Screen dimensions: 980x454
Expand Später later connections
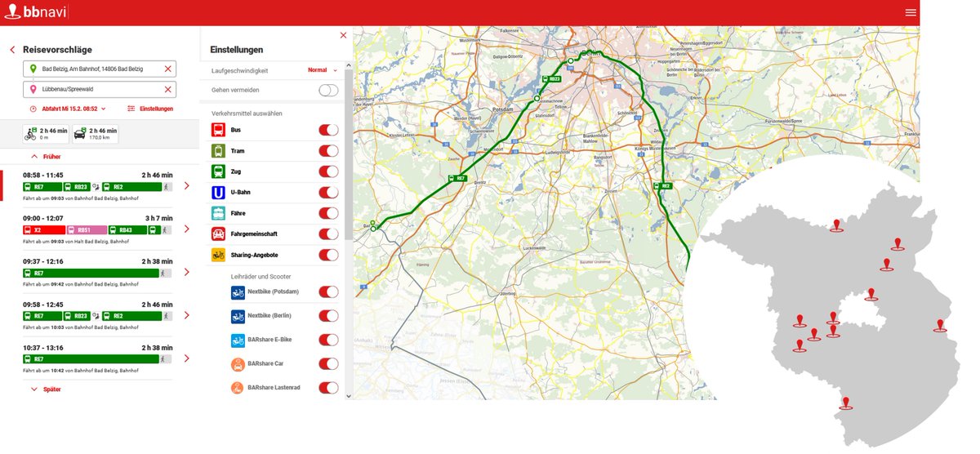click(x=46, y=389)
